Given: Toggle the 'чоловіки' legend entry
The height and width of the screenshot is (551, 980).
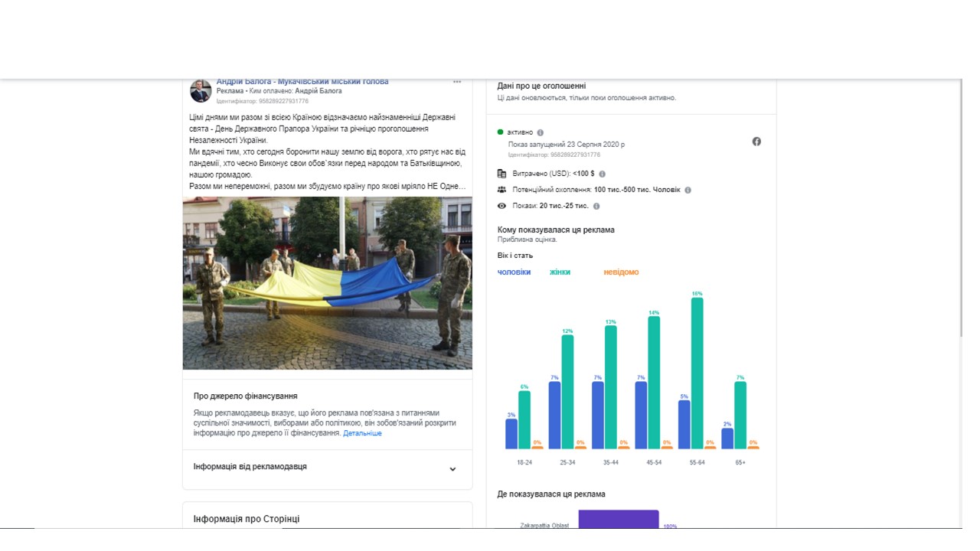Looking at the screenshot, I should 514,272.
